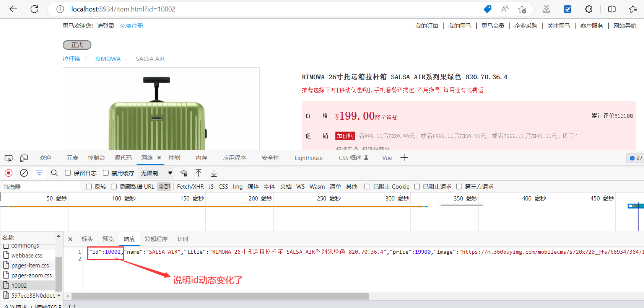Click the 免费注册 link
This screenshot has width=644, height=308.
click(x=132, y=26)
